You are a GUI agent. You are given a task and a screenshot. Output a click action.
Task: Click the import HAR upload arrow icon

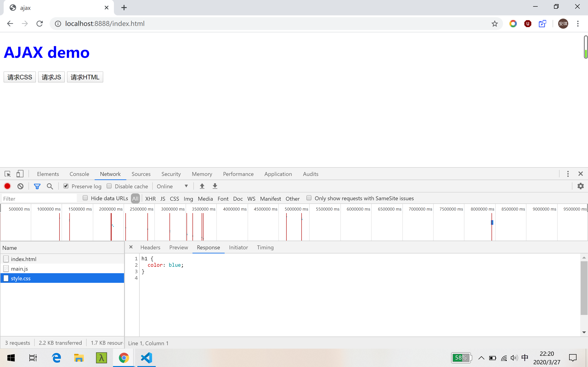point(202,186)
